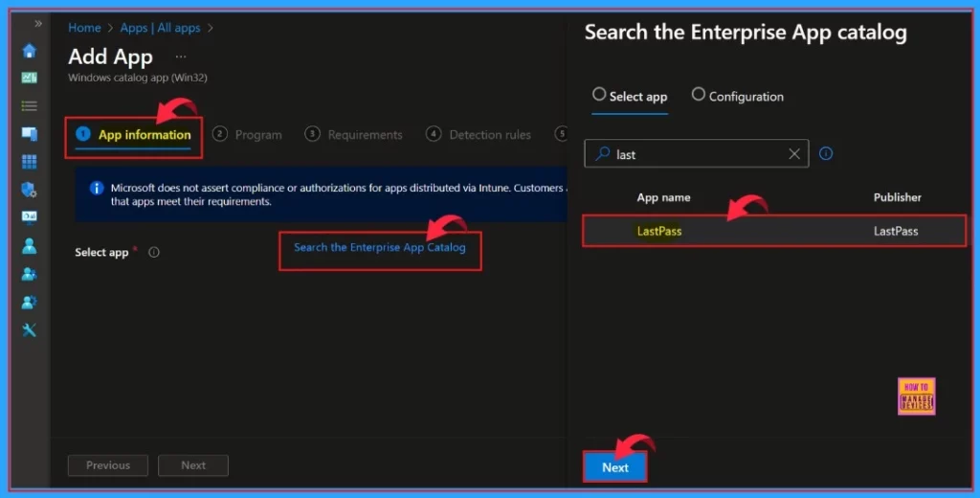Expand the left navigation sidebar chevron
The height and width of the screenshot is (498, 980).
click(x=38, y=24)
